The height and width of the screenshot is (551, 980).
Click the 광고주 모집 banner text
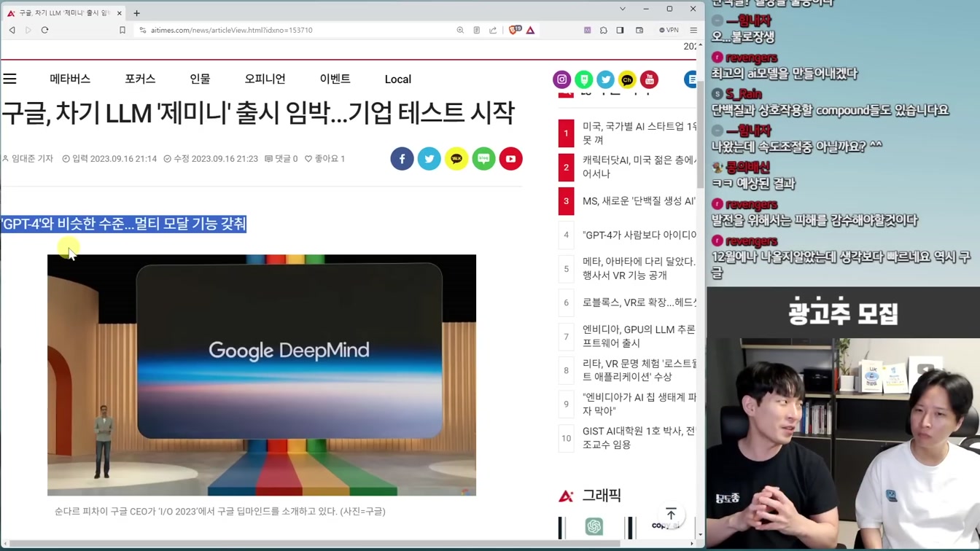[843, 313]
